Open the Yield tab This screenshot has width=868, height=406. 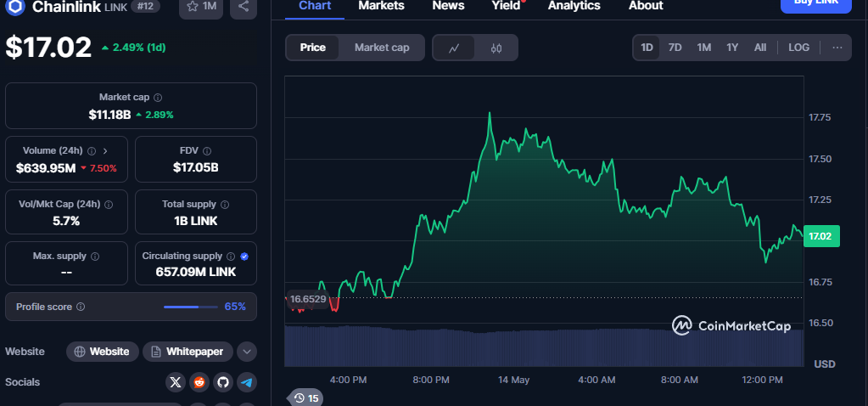(507, 6)
